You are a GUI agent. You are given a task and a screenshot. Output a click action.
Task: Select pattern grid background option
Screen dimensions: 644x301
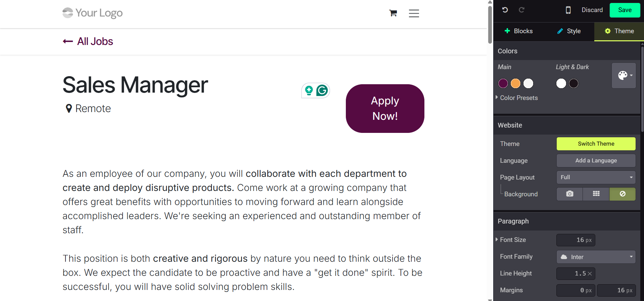tap(596, 194)
